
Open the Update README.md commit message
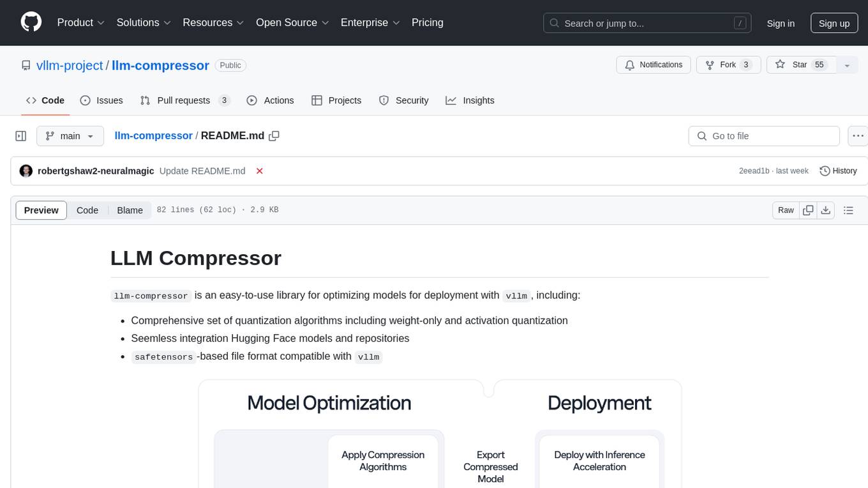(x=202, y=171)
